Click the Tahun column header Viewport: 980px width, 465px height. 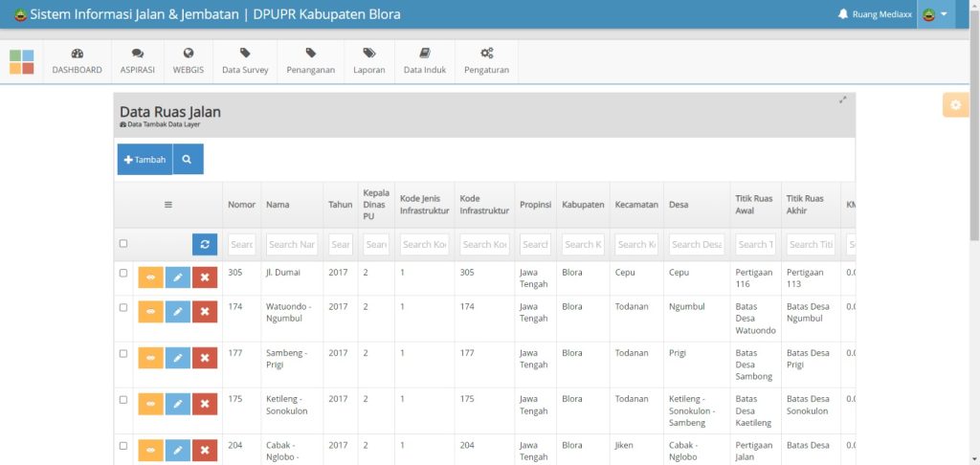[x=341, y=205]
